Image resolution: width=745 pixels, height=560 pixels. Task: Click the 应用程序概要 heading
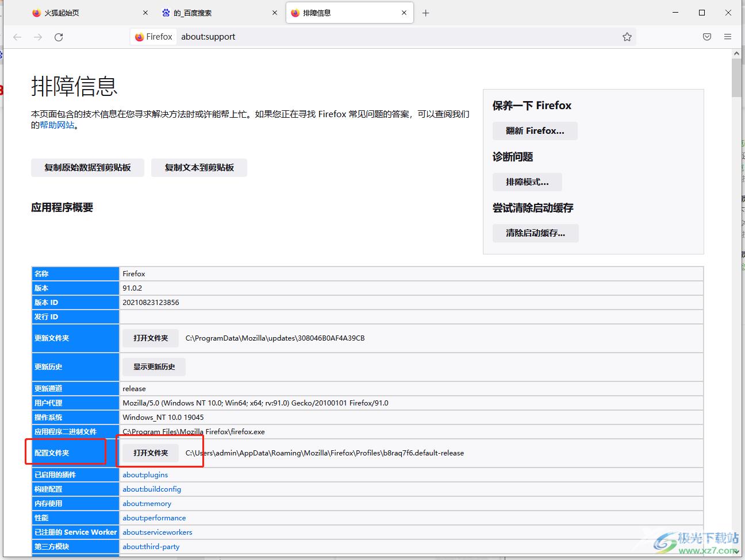click(62, 208)
